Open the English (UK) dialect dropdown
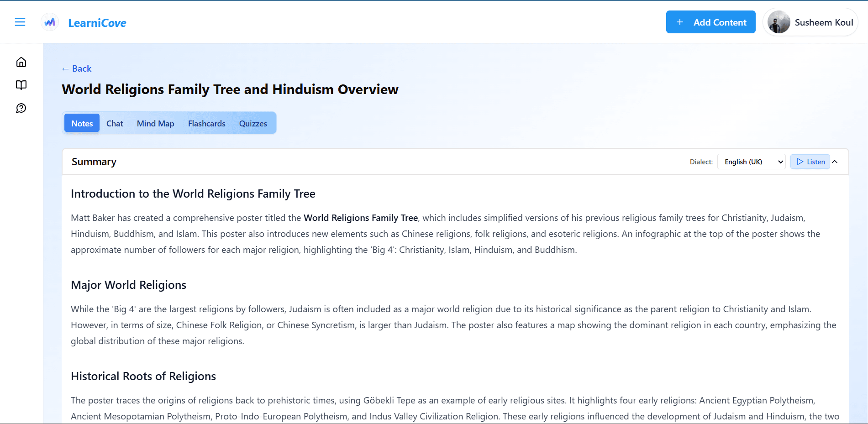This screenshot has width=868, height=424. pyautogui.click(x=751, y=162)
